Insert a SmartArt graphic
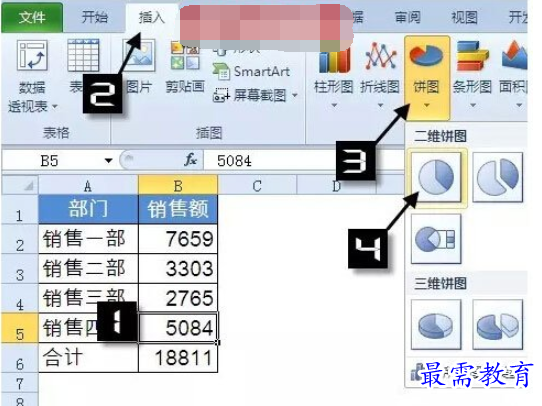 click(x=251, y=72)
